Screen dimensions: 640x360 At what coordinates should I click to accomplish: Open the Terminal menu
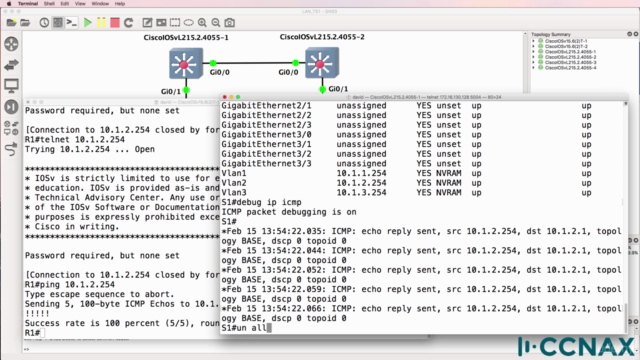[x=28, y=4]
